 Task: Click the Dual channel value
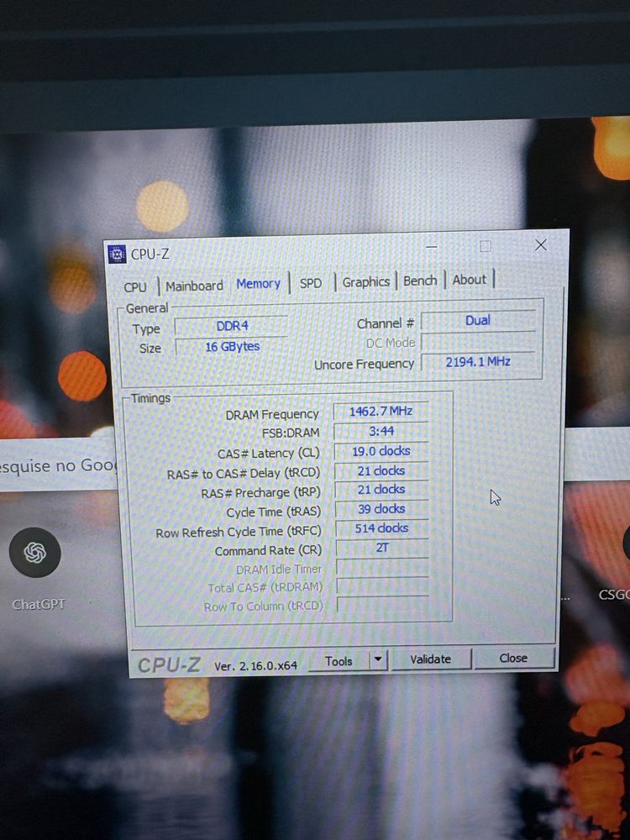click(478, 320)
